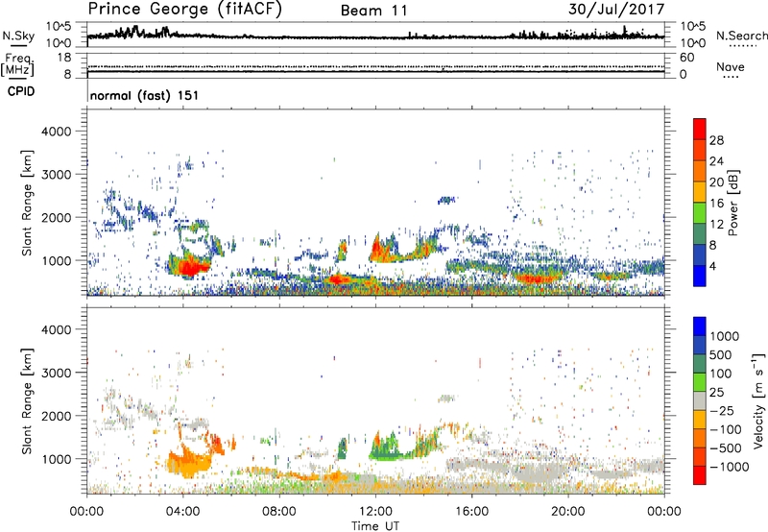Viewport: 768px width, 532px height.
Task: Click the '08:00' time axis label
Action: tap(279, 512)
